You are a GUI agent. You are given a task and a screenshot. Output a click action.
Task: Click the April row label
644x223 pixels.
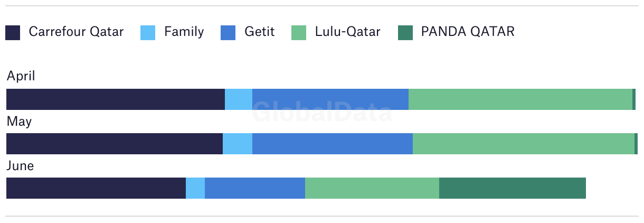[21, 77]
